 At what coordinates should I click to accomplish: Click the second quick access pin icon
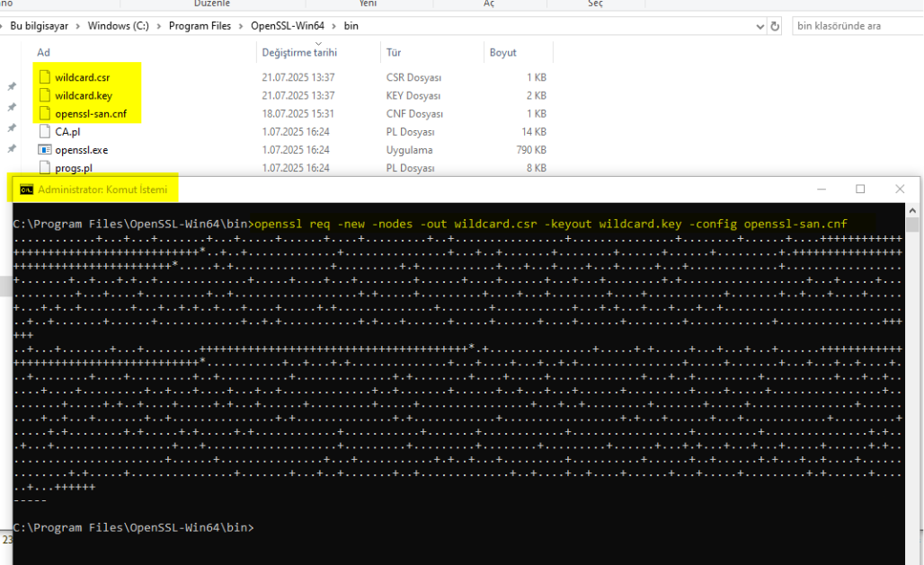click(x=11, y=107)
